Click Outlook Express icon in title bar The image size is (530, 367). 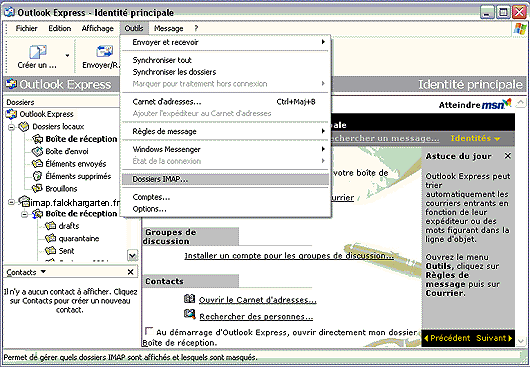point(9,13)
